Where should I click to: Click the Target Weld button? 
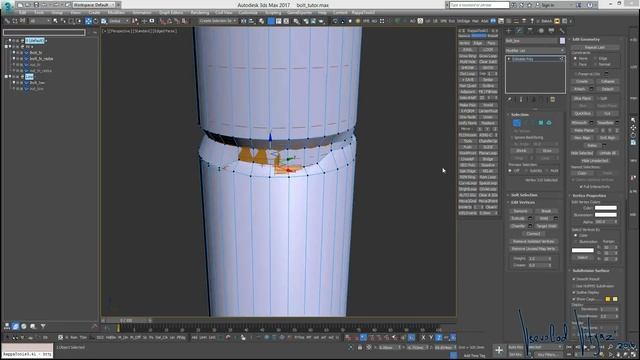click(x=546, y=226)
